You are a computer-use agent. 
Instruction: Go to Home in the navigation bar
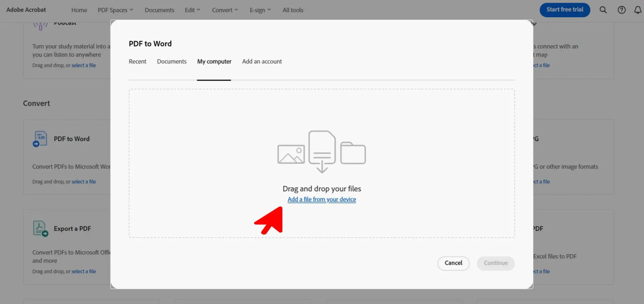[x=79, y=10]
